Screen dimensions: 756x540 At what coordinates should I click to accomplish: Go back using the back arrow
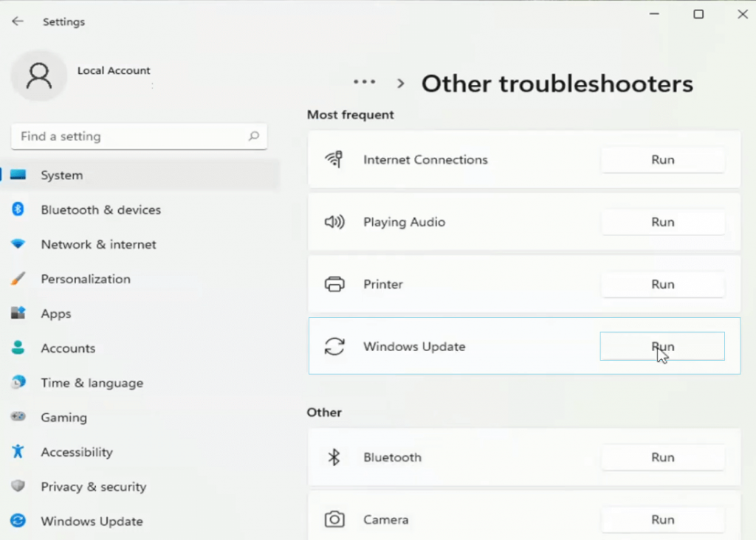pos(18,21)
